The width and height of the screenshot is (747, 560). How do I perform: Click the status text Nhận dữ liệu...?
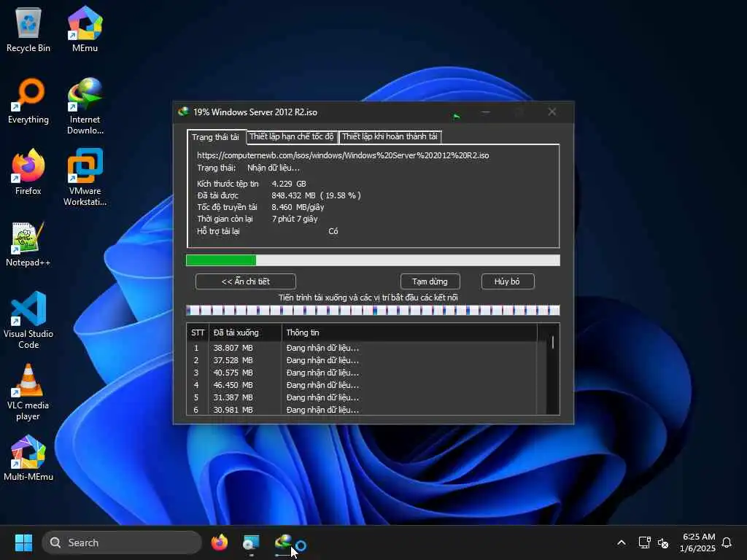pyautogui.click(x=274, y=168)
